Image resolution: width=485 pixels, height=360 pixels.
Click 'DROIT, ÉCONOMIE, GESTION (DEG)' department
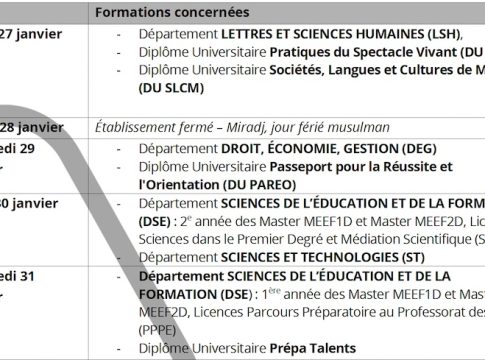329,149
